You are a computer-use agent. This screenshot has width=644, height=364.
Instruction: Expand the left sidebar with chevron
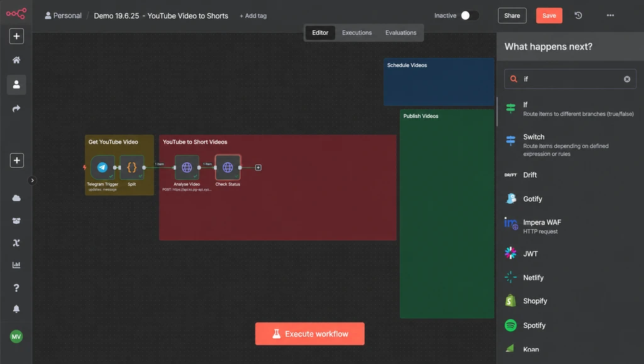pyautogui.click(x=33, y=180)
